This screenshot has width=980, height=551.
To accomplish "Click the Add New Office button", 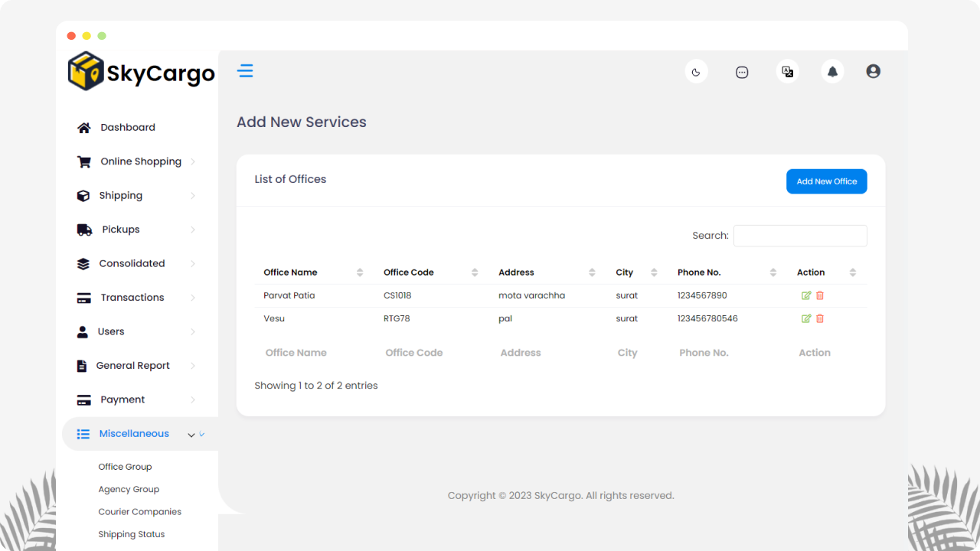I will [x=826, y=181].
